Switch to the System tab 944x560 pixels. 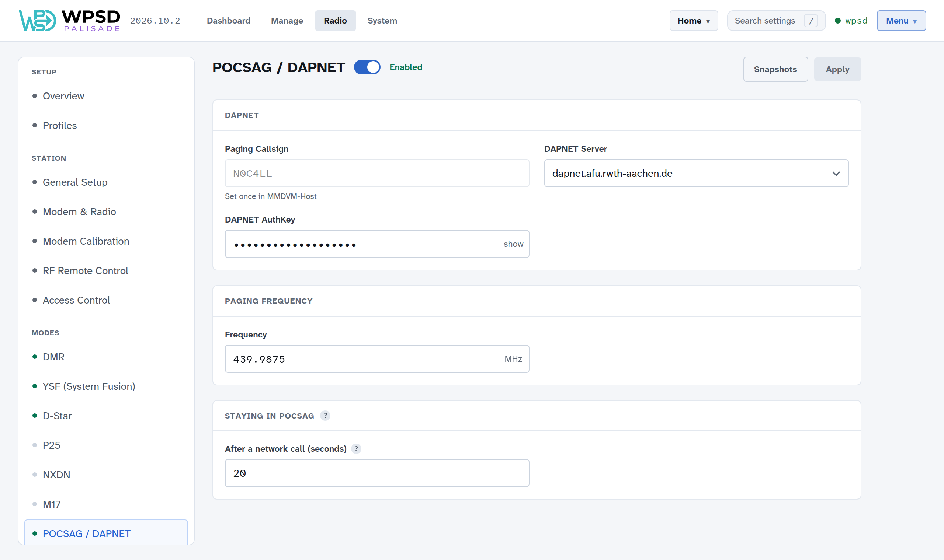point(382,21)
